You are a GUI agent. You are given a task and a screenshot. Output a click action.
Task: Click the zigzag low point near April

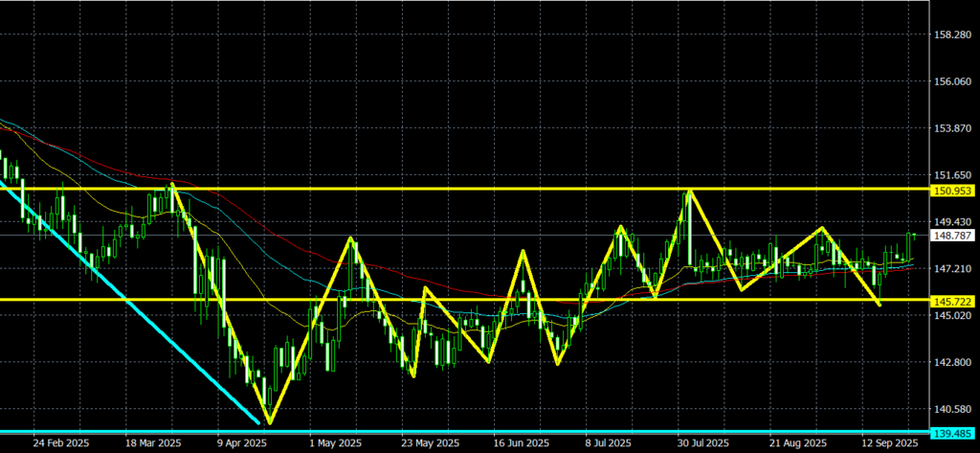pyautogui.click(x=269, y=422)
